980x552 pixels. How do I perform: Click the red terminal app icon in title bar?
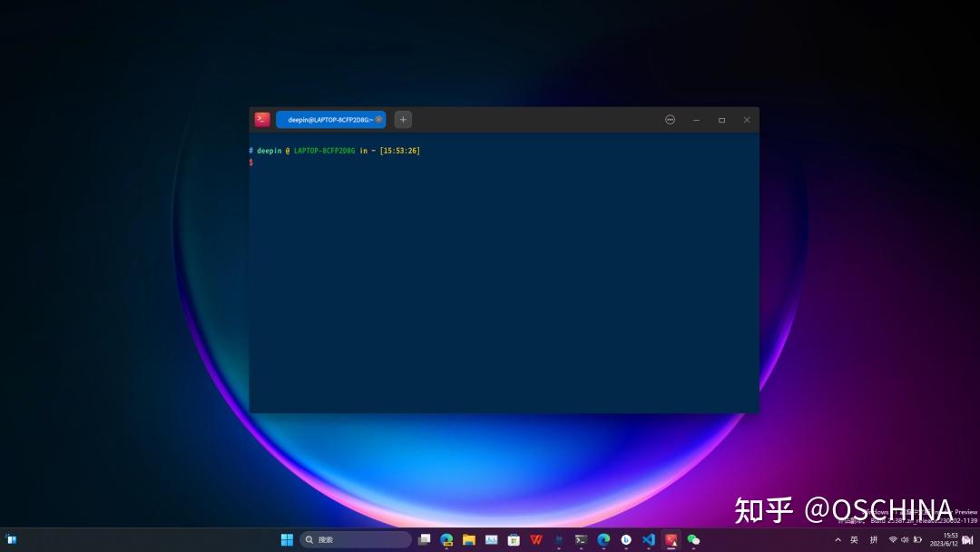pyautogui.click(x=262, y=118)
